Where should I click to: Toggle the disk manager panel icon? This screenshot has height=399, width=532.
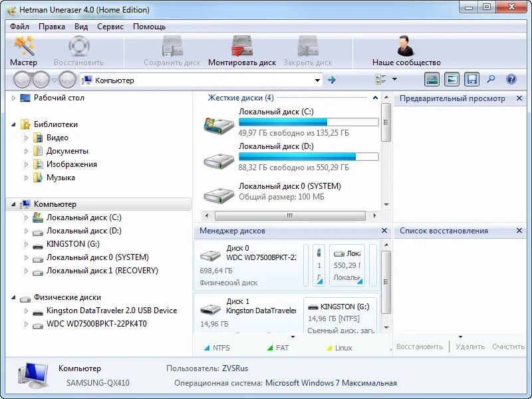[432, 80]
